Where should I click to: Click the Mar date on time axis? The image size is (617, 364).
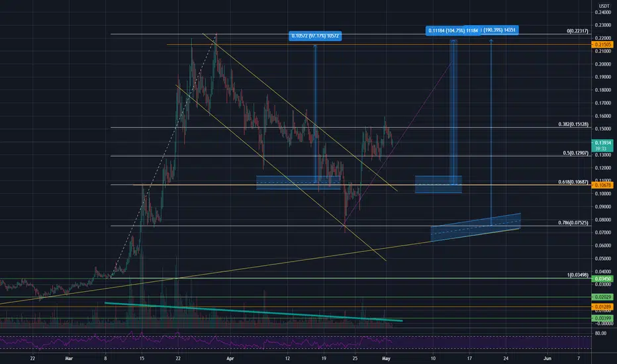pyautogui.click(x=69, y=359)
